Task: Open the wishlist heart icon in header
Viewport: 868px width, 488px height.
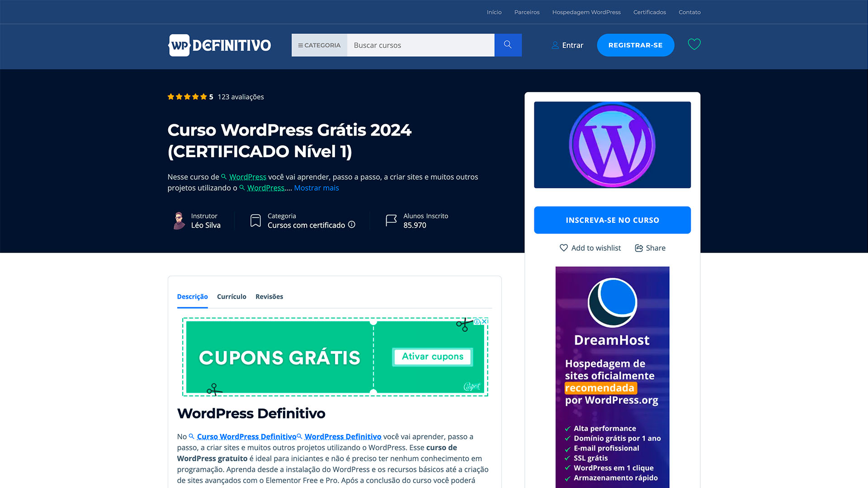Action: [x=694, y=44]
